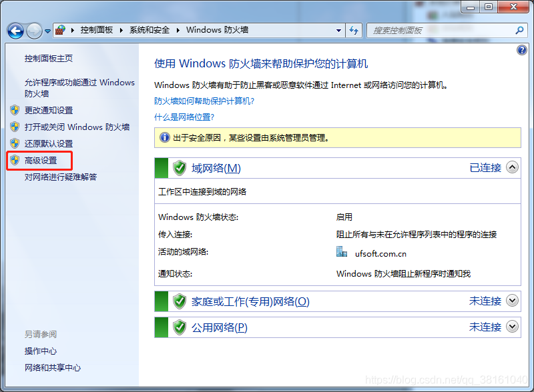534x392 pixels.
Task: Click 传入连接: label
Action: coord(175,235)
